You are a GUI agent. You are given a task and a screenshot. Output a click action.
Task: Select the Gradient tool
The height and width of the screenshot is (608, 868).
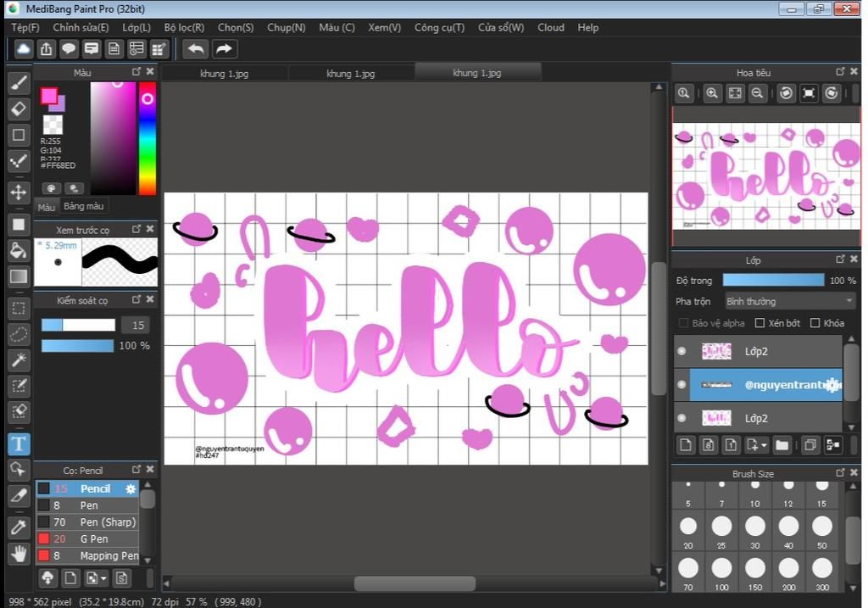click(x=19, y=277)
